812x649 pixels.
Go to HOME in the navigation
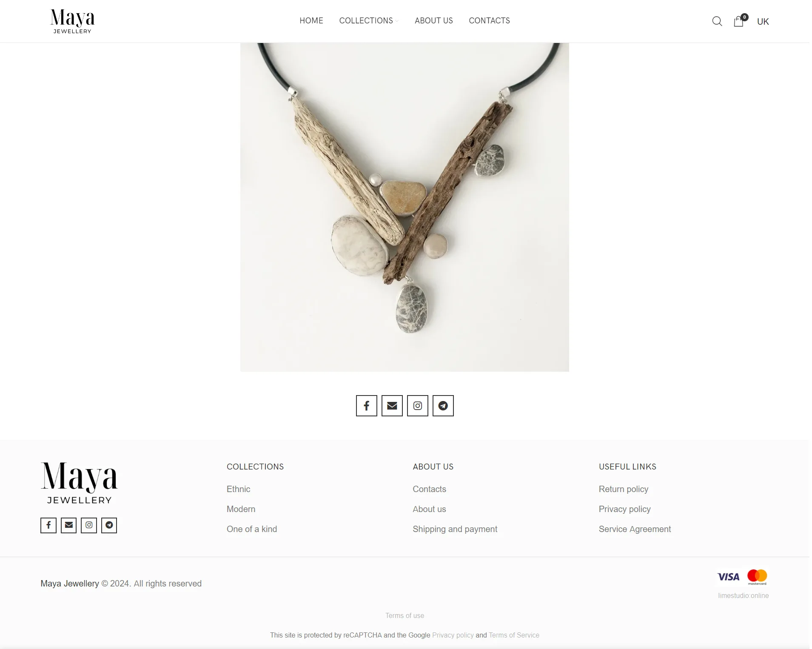click(311, 21)
